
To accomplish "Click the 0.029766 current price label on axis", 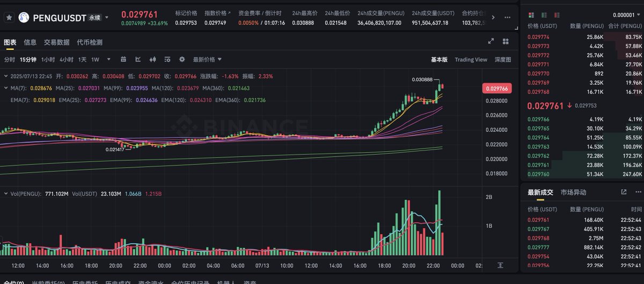I will coord(497,88).
